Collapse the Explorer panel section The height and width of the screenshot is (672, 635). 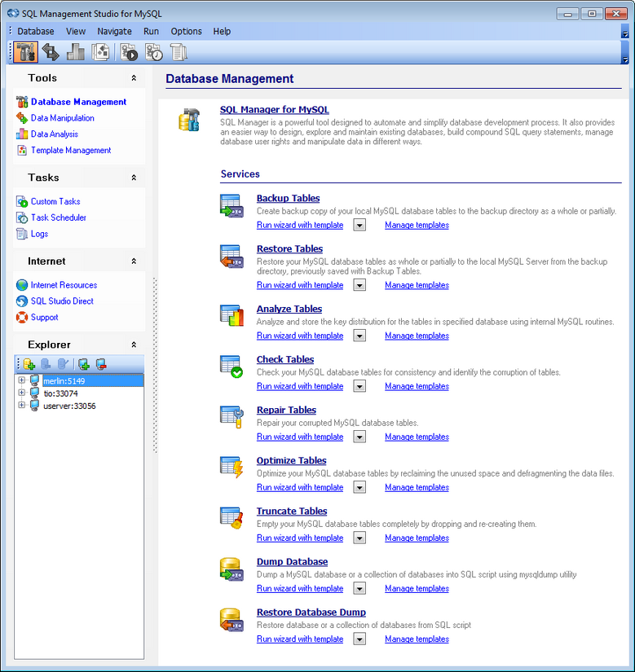(x=134, y=345)
